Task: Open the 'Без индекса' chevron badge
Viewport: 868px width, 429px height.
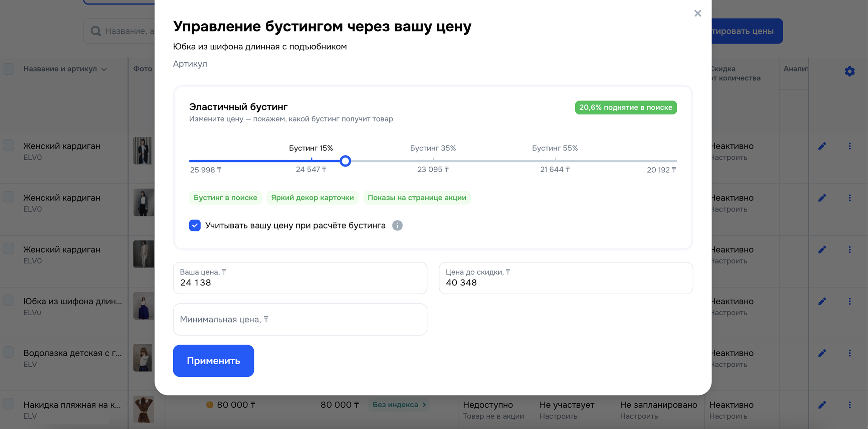Action: click(x=399, y=405)
